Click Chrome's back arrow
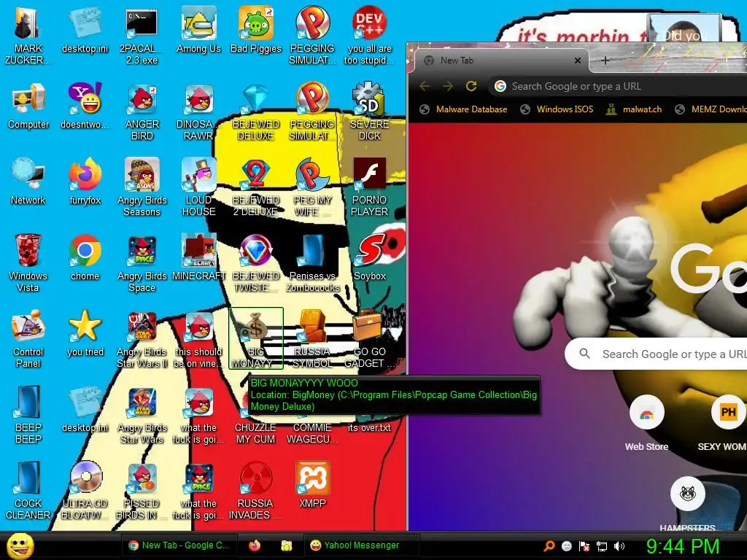747x560 pixels. click(425, 86)
